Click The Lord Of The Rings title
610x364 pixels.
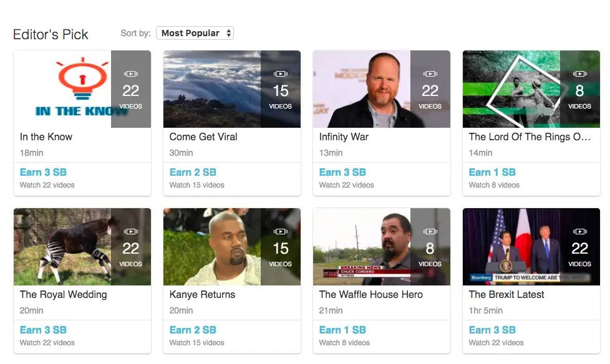click(x=530, y=137)
